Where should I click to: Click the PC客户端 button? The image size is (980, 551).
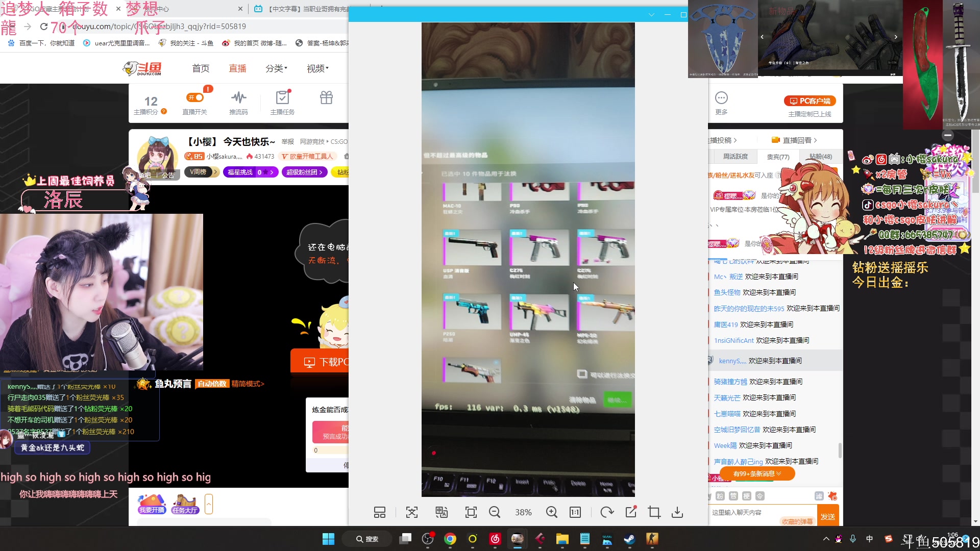[810, 101]
